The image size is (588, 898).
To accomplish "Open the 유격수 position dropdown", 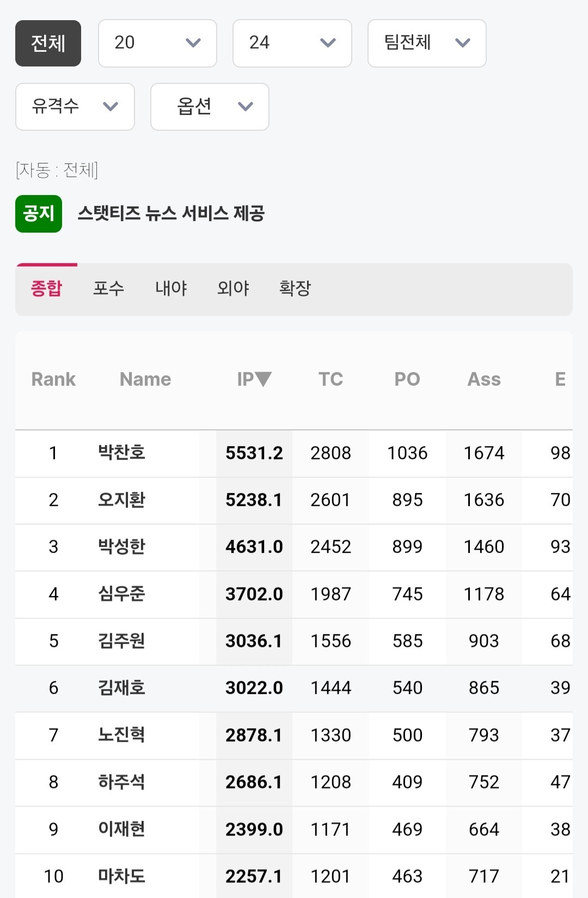I will point(75,107).
